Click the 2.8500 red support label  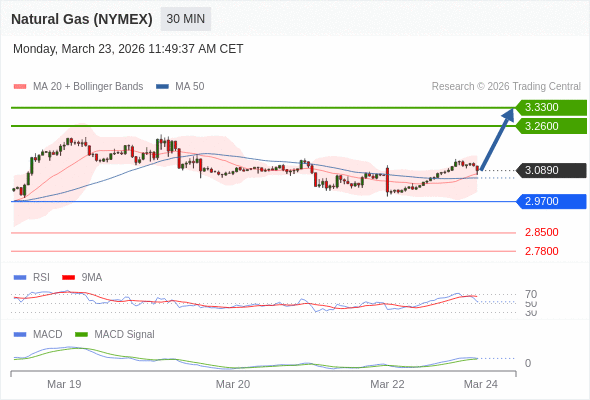coord(541,232)
